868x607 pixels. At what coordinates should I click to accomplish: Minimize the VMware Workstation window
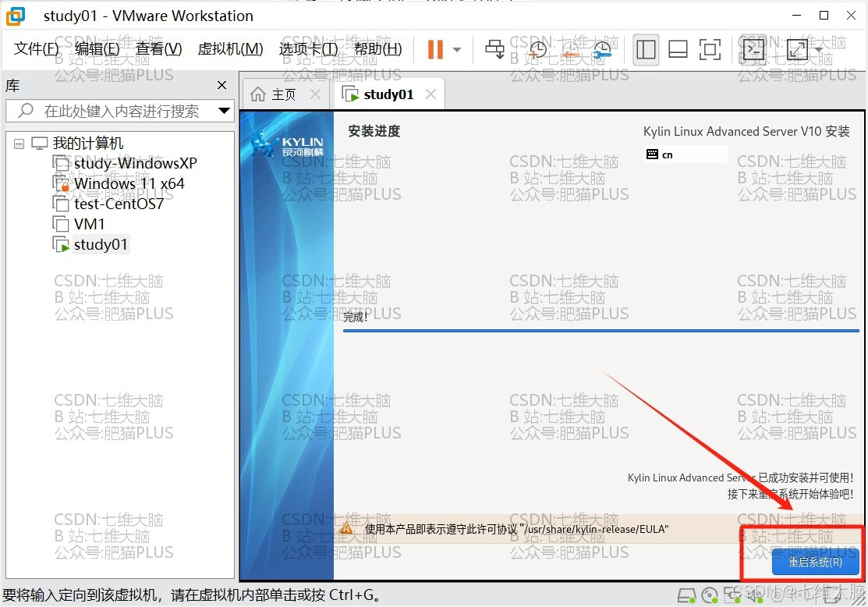coord(796,16)
